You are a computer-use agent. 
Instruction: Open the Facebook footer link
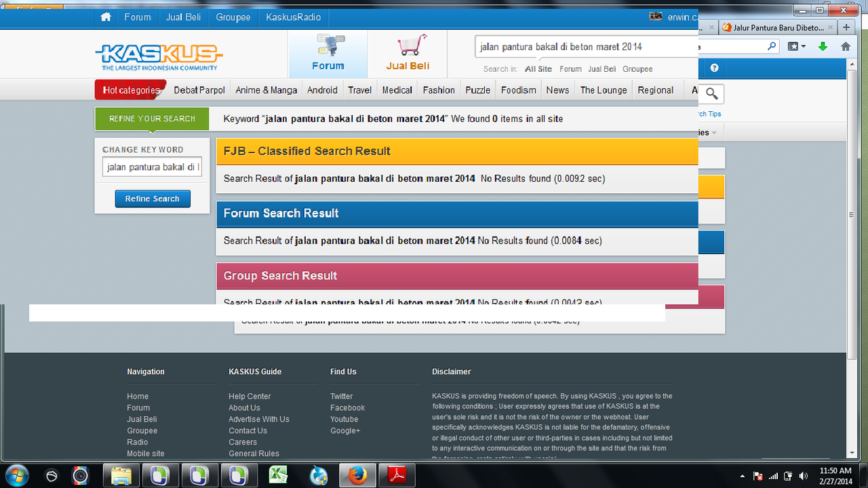pyautogui.click(x=348, y=408)
